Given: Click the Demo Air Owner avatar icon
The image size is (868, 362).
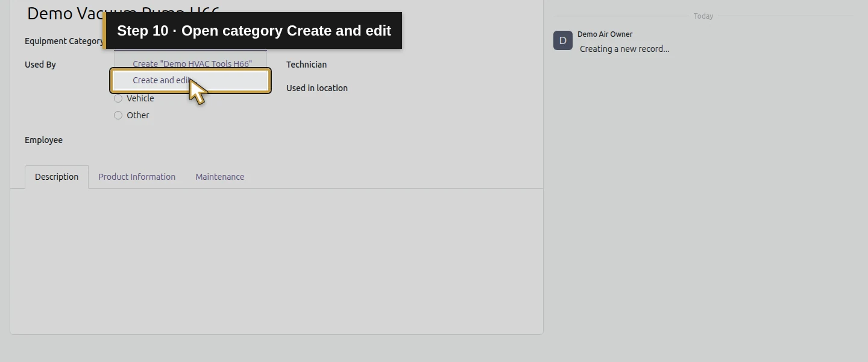Looking at the screenshot, I should pyautogui.click(x=563, y=40).
